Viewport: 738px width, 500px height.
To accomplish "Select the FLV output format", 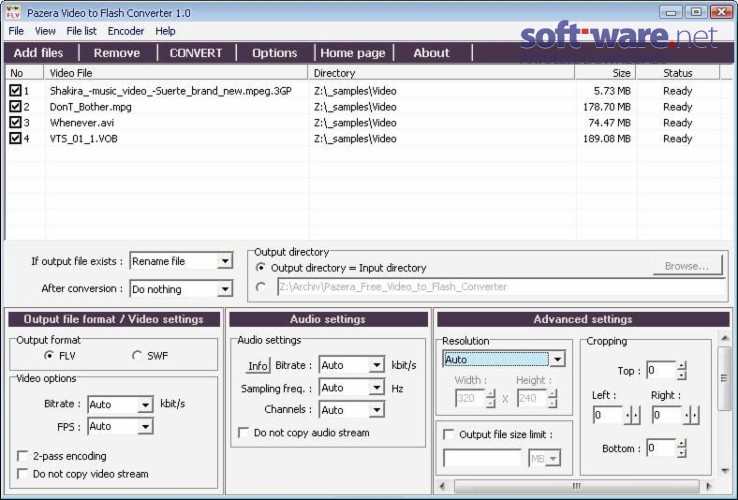I will pos(48,355).
